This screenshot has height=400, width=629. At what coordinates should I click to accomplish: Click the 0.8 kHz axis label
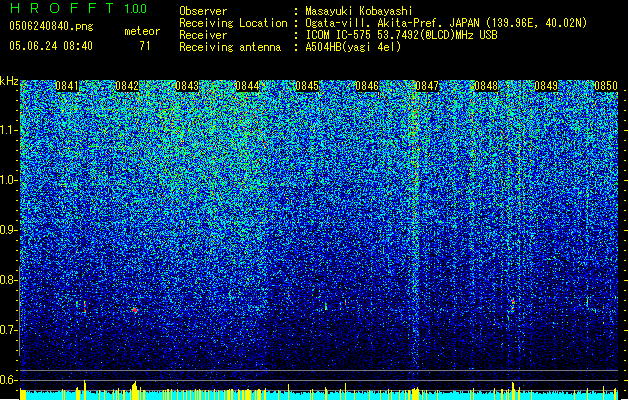[x=8, y=280]
